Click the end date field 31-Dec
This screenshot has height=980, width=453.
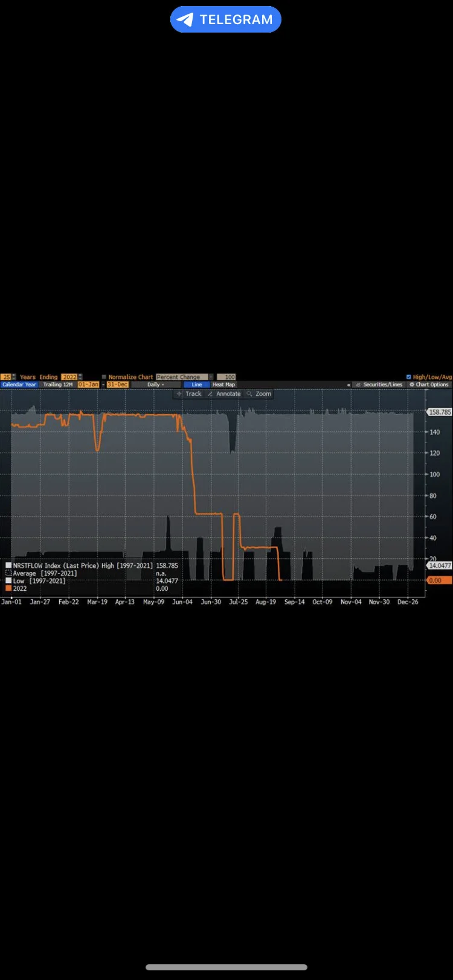point(117,384)
